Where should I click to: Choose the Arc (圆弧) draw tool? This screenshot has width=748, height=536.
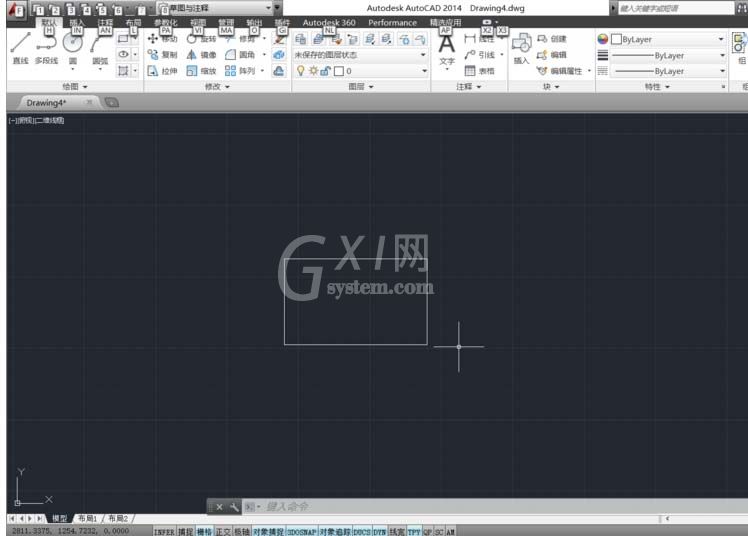click(x=100, y=48)
